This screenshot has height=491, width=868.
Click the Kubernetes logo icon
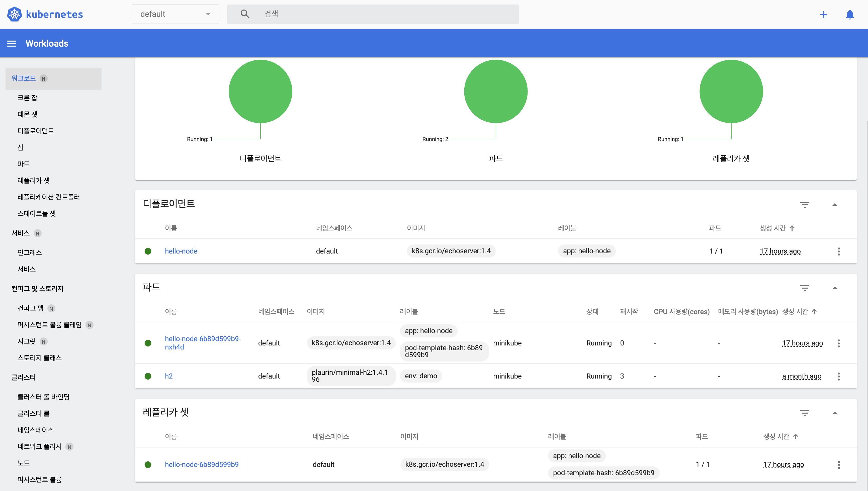pyautogui.click(x=14, y=14)
